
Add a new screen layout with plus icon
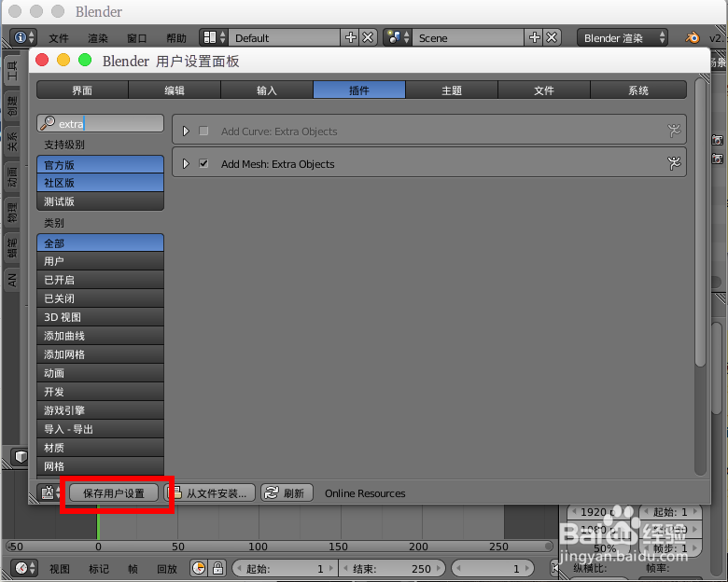[351, 37]
